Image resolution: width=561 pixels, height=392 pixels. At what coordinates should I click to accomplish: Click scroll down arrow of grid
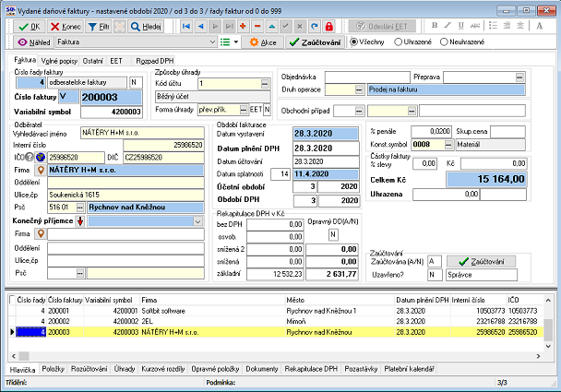[548, 346]
